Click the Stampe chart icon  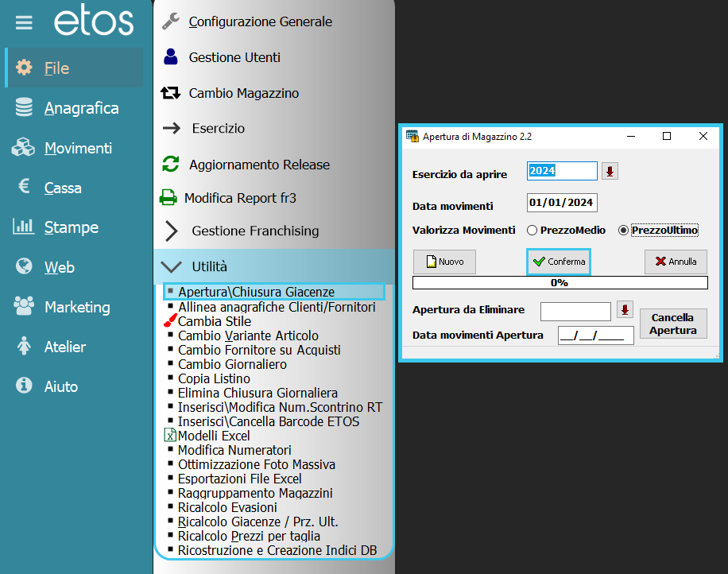pyautogui.click(x=23, y=226)
